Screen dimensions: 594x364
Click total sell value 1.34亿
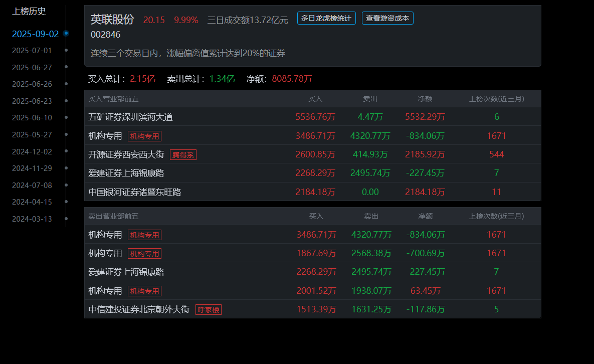coord(222,79)
